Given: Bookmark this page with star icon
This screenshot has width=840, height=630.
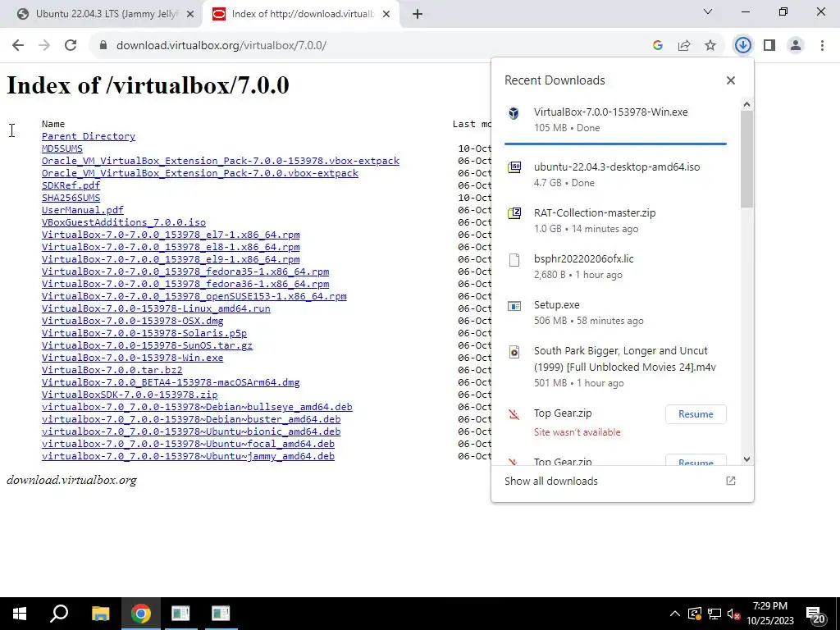Looking at the screenshot, I should pyautogui.click(x=710, y=46).
